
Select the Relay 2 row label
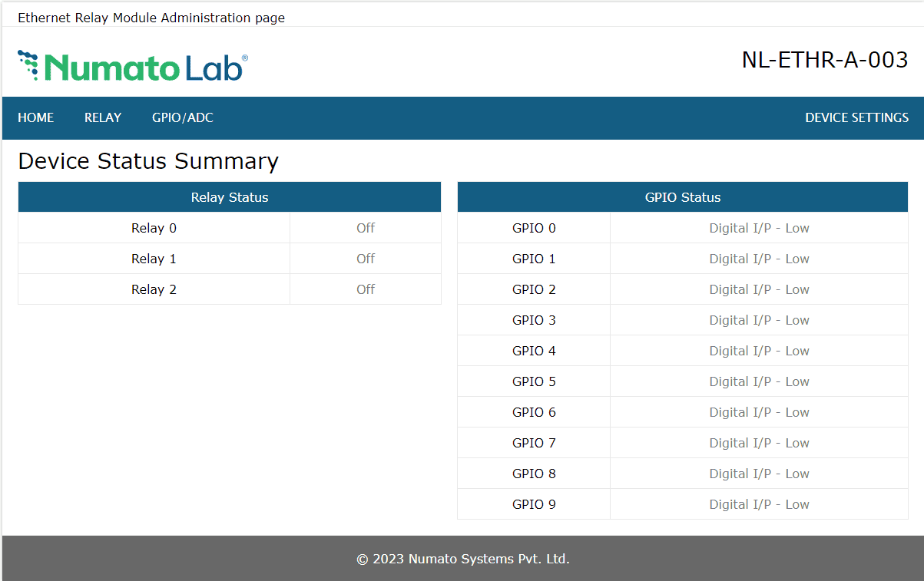pos(154,289)
